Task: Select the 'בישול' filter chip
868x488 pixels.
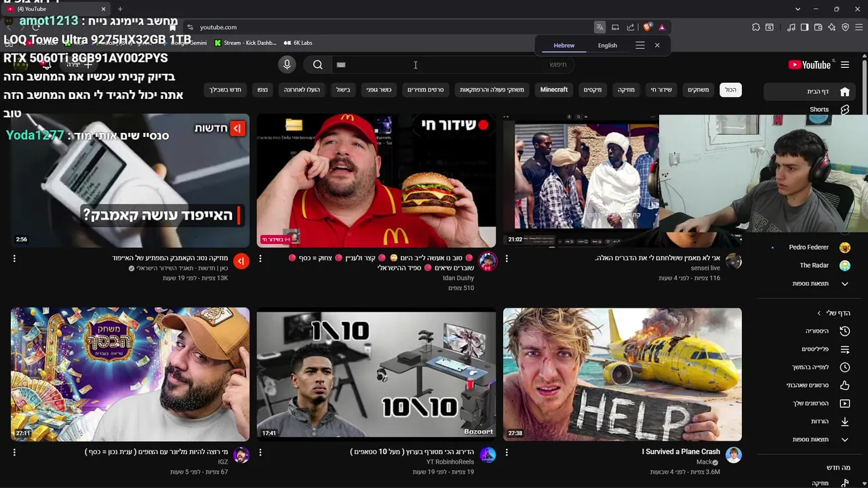Action: coord(343,89)
